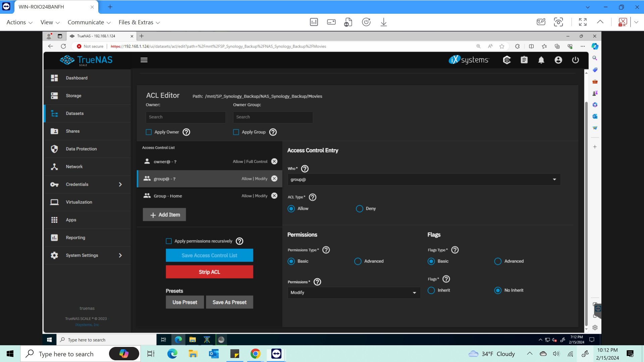Viewport: 644px width, 362px height.
Task: Select Advanced permissions type
Action: [358, 261]
